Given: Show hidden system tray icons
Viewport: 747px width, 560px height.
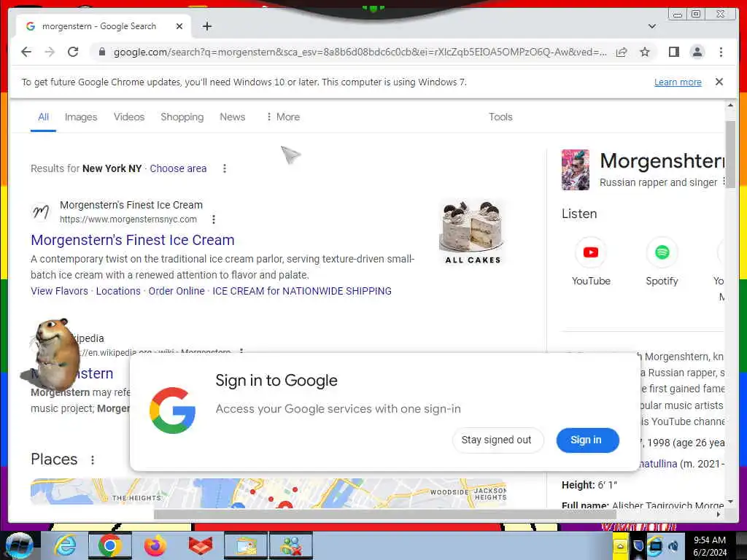Looking at the screenshot, I should [x=620, y=545].
